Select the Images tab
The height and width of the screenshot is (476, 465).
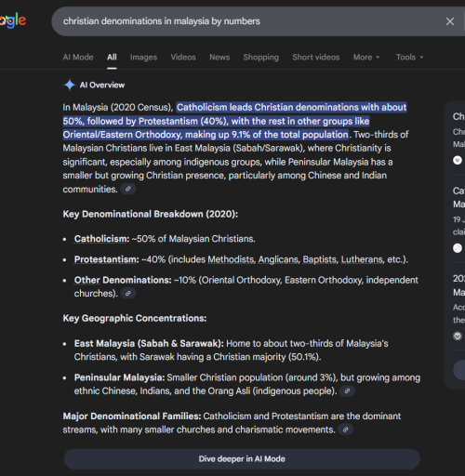pos(143,57)
